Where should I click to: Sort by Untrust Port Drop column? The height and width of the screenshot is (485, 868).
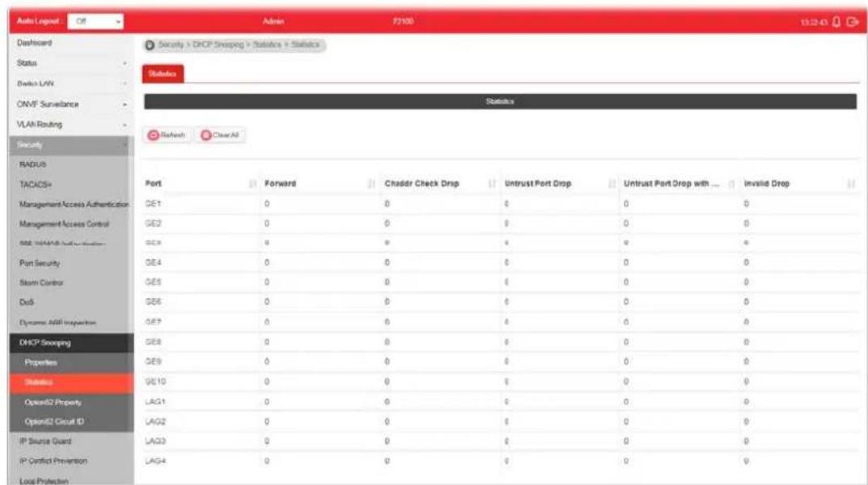612,184
